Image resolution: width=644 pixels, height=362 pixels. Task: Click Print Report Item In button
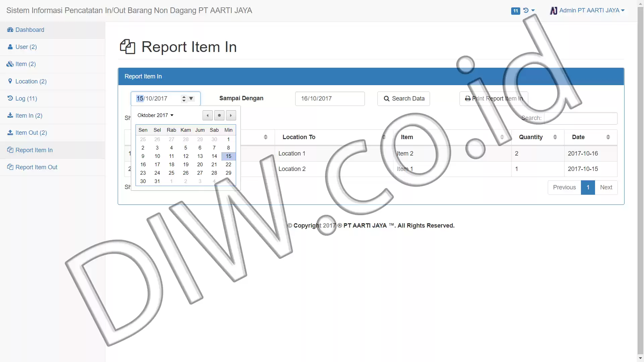(x=494, y=99)
